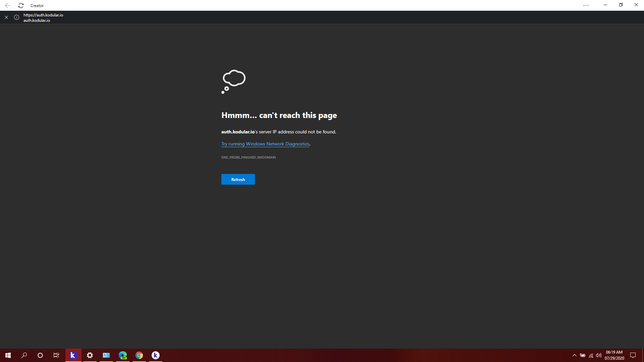
Task: Open the three-dot app menu
Action: [x=586, y=5]
